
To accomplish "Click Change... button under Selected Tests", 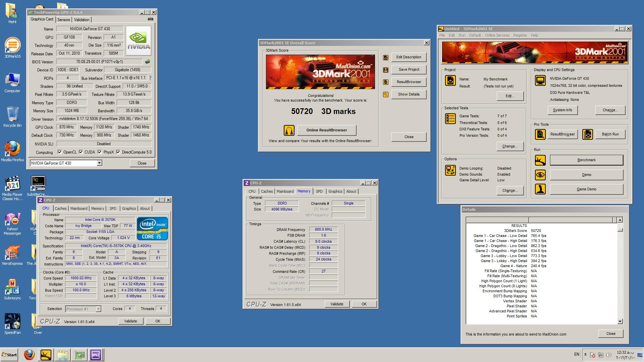I will point(510,146).
